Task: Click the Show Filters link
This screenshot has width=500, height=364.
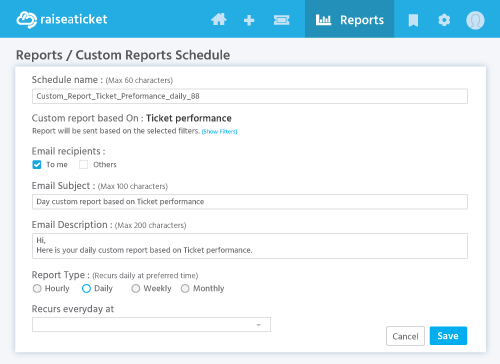Action: [219, 132]
